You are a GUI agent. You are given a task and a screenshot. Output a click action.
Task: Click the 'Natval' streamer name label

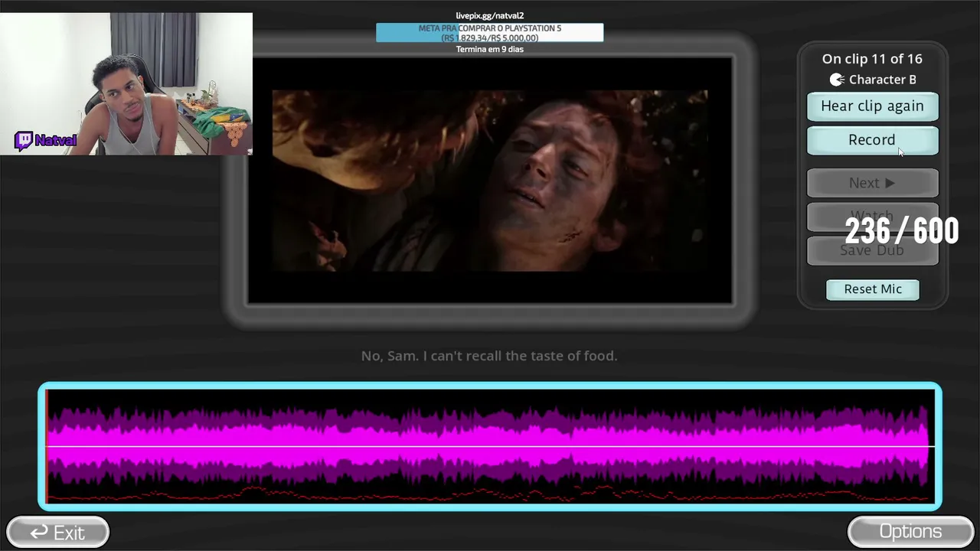56,141
